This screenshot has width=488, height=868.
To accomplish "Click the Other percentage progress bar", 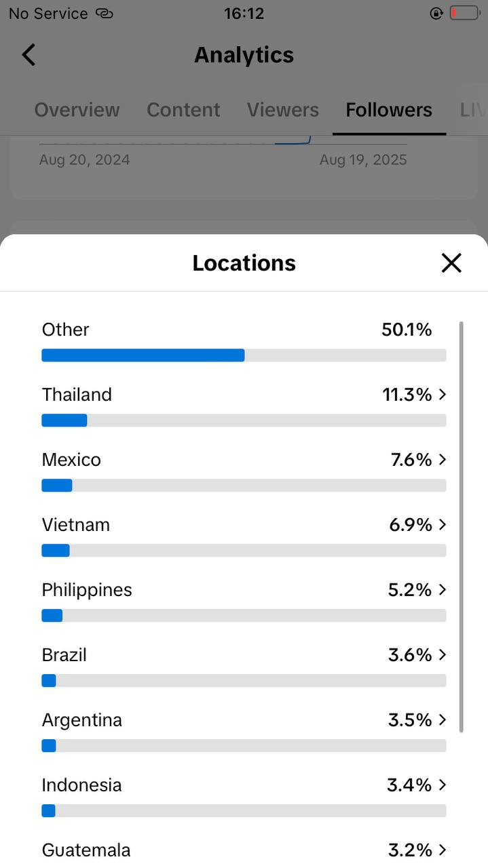I will pyautogui.click(x=244, y=355).
